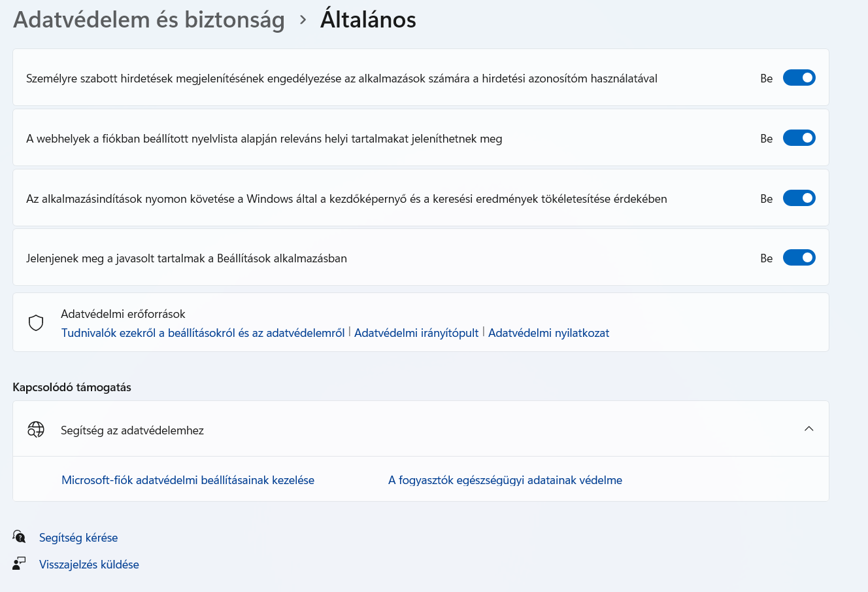Screen dimensions: 868x592
Task: Collapse the Segítség az adatvédelemhez section chevron
Action: 809,429
